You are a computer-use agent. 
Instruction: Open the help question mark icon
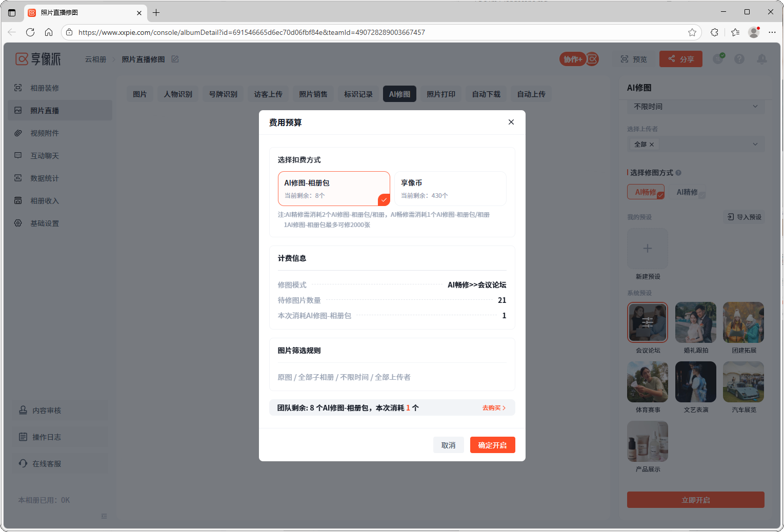pos(739,59)
